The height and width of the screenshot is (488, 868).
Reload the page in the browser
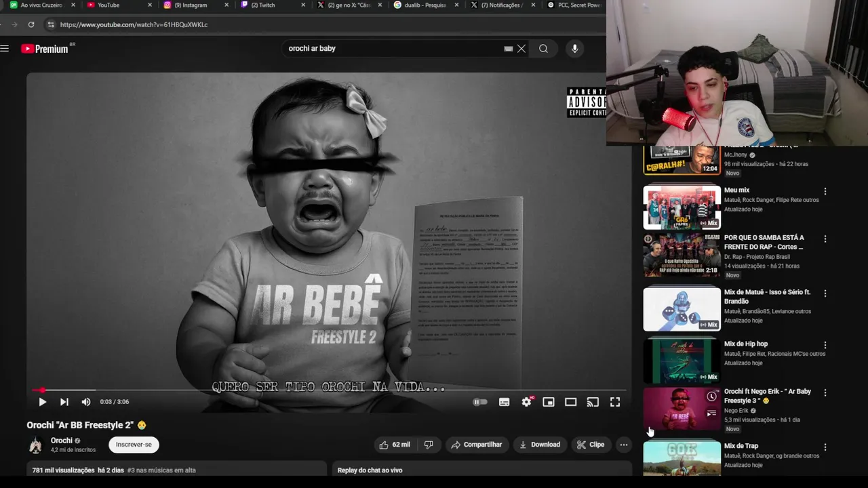(x=31, y=24)
